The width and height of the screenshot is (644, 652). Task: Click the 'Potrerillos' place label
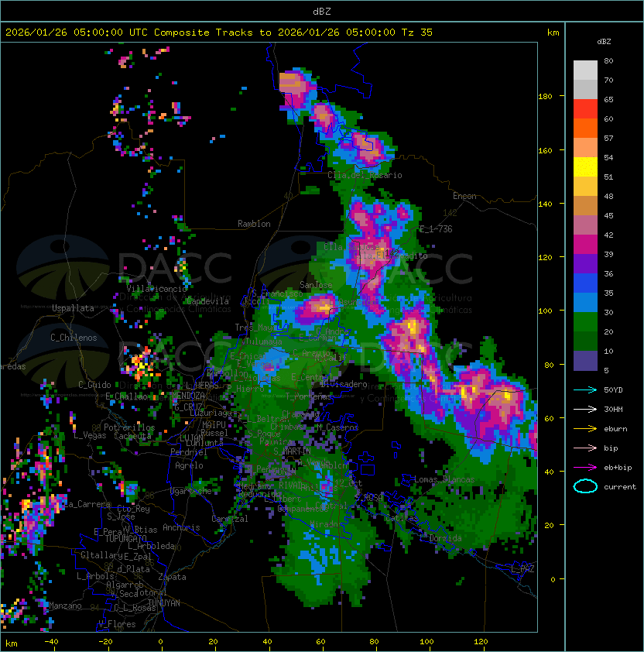(x=129, y=427)
